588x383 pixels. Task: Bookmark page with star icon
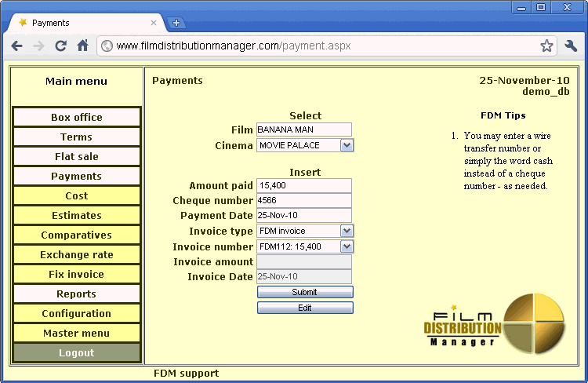tap(546, 46)
